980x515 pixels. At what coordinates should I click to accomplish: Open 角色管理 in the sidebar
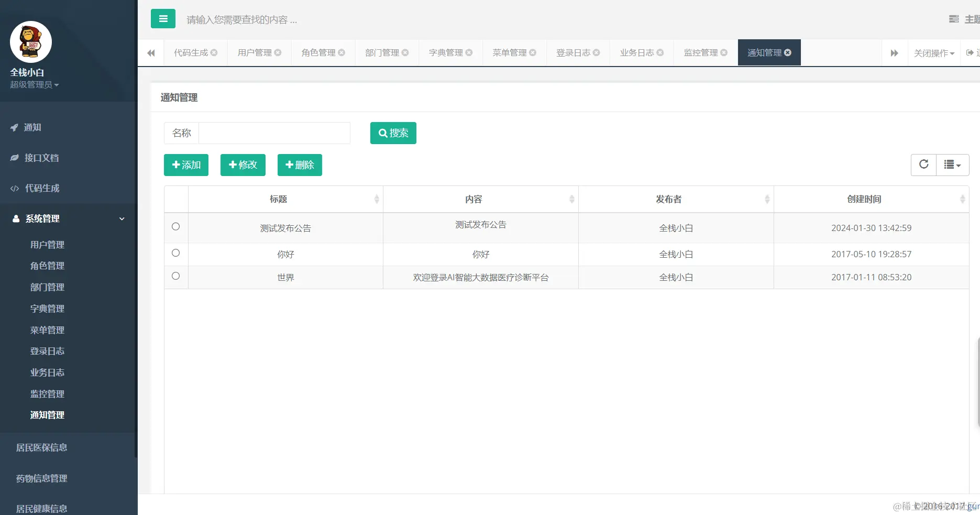[x=47, y=266]
